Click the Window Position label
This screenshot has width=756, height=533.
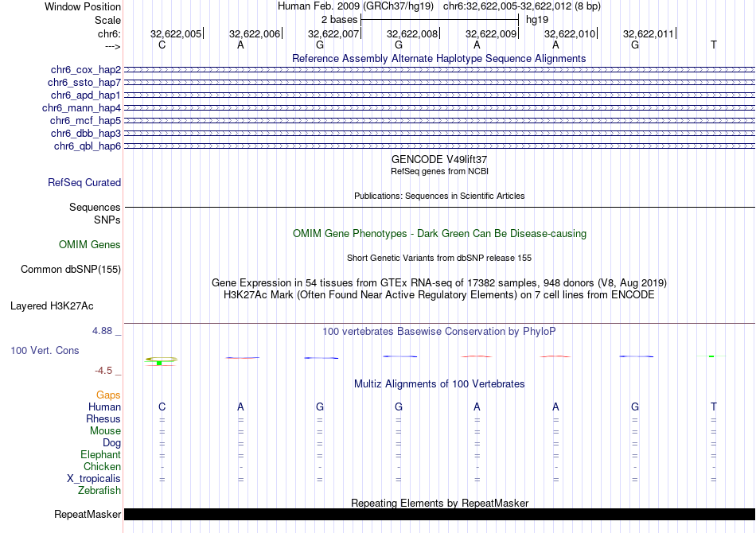83,6
